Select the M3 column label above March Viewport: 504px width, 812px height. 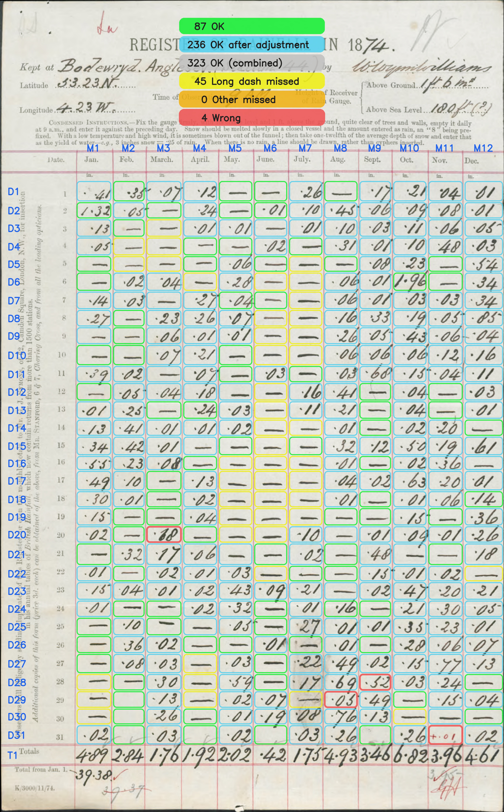pos(163,148)
